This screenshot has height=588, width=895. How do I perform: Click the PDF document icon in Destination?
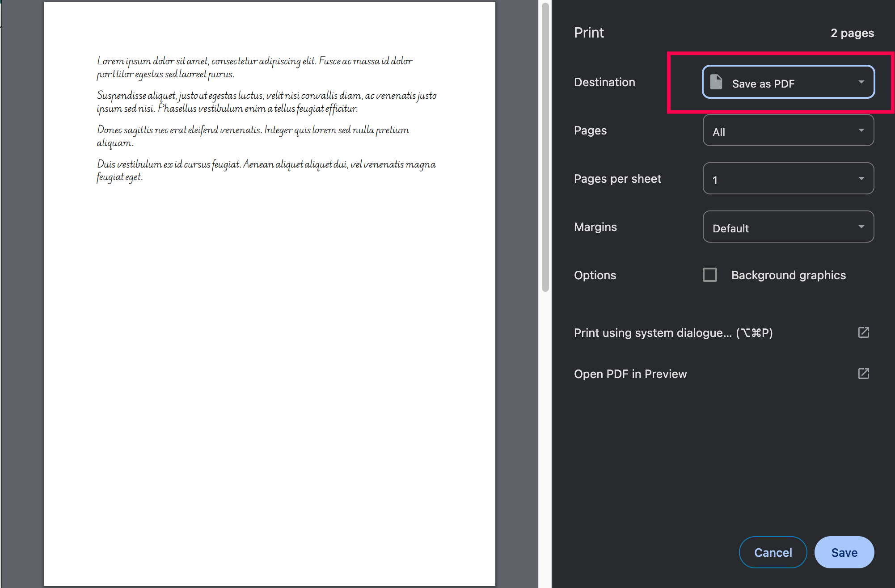(716, 82)
